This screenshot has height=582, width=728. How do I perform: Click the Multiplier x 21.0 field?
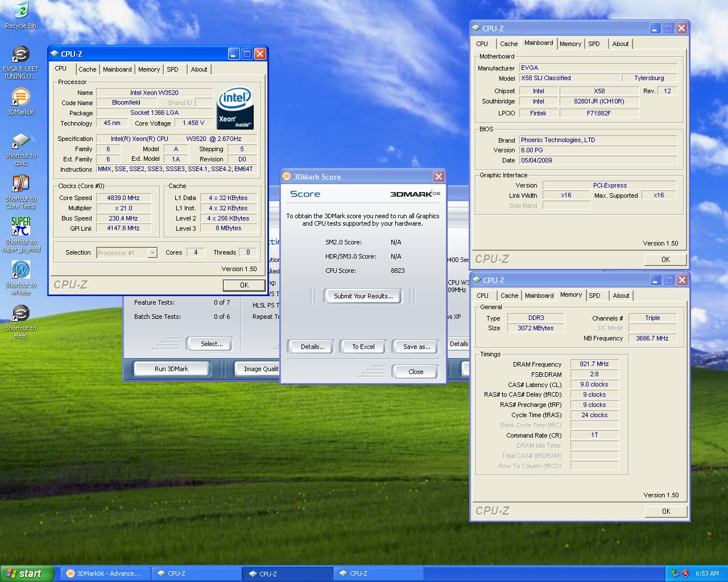click(123, 208)
